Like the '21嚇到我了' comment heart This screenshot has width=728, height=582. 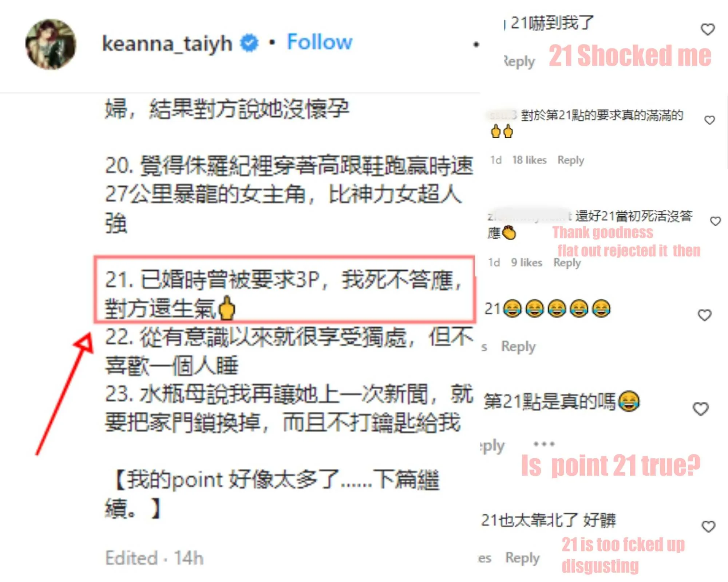coord(708,29)
